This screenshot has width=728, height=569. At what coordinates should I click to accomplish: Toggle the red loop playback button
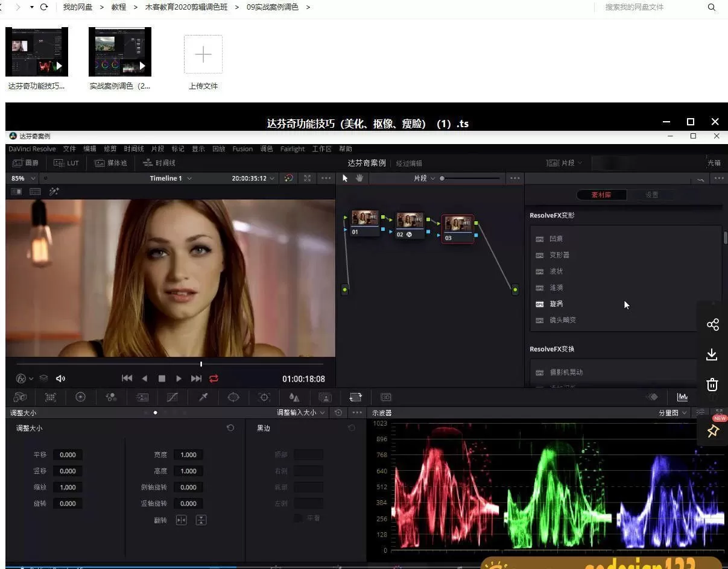(214, 379)
